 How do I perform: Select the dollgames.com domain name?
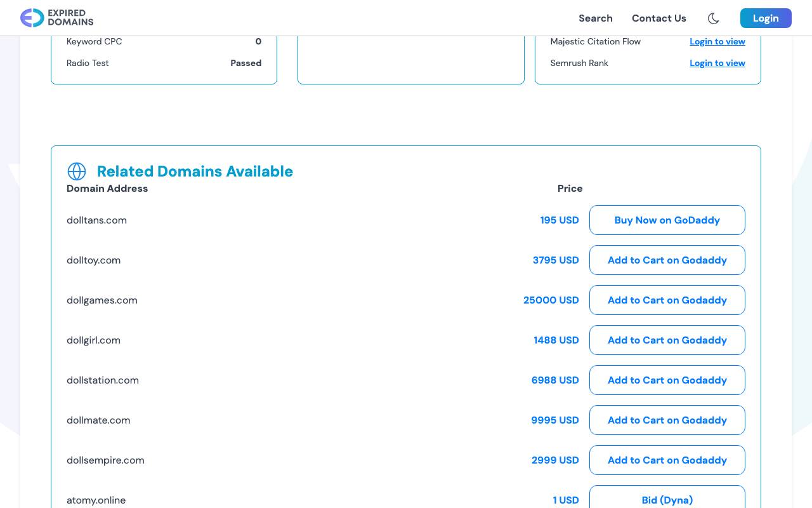(101, 300)
